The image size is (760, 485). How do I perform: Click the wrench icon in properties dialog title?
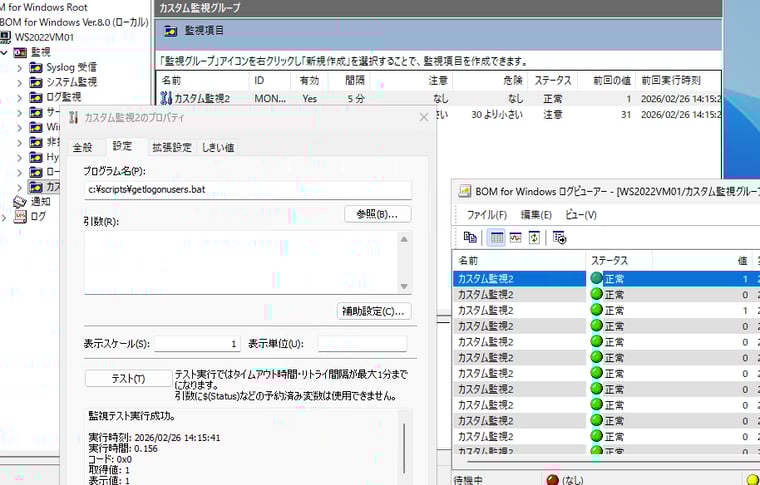(x=73, y=117)
